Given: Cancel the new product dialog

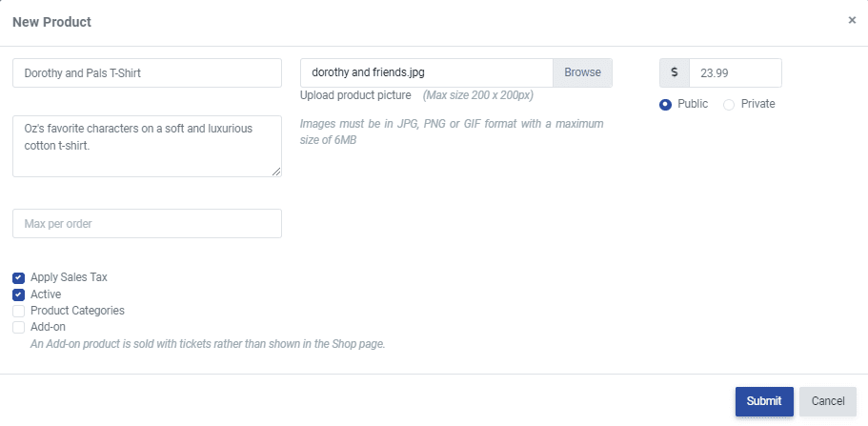Looking at the screenshot, I should click(x=828, y=401).
